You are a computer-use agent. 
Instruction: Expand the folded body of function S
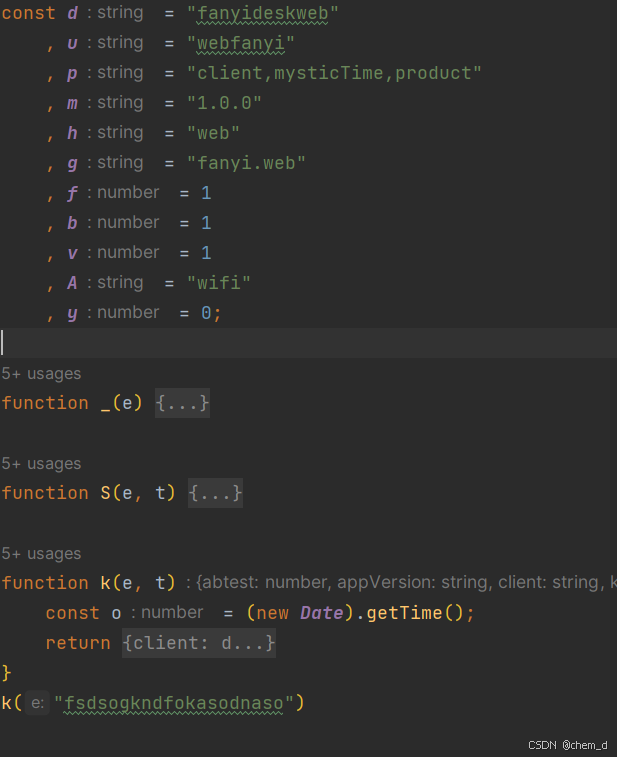point(215,493)
